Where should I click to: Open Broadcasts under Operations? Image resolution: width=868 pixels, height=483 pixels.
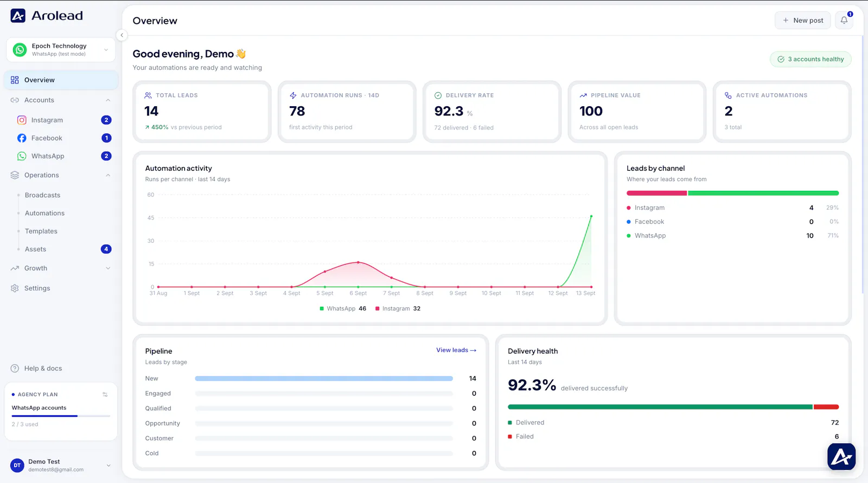click(42, 195)
